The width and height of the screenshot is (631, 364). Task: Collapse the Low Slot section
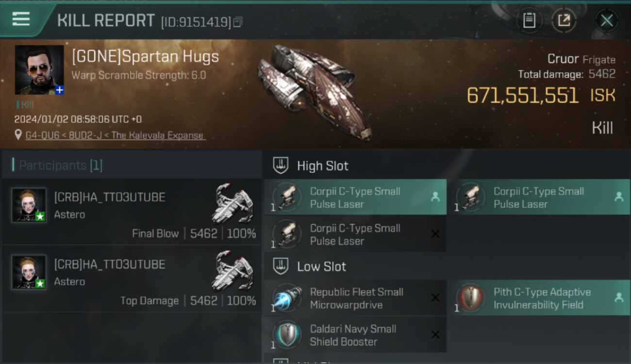pos(281,266)
